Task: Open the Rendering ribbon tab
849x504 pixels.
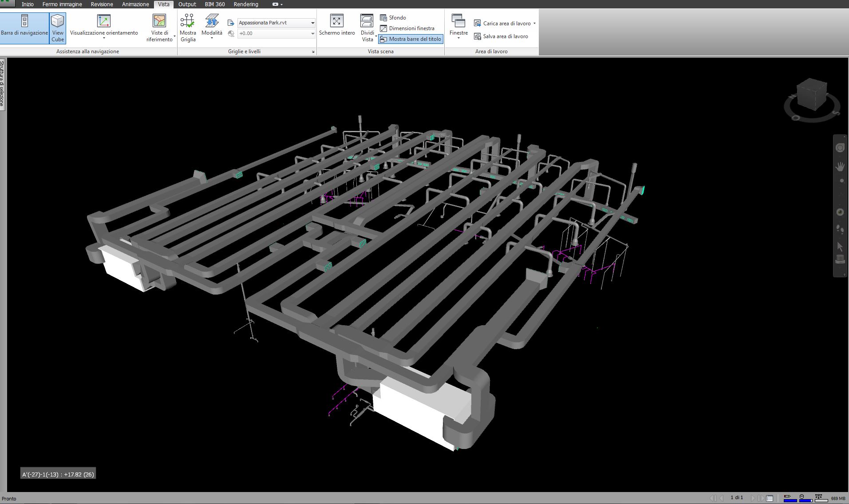Action: pos(246,4)
